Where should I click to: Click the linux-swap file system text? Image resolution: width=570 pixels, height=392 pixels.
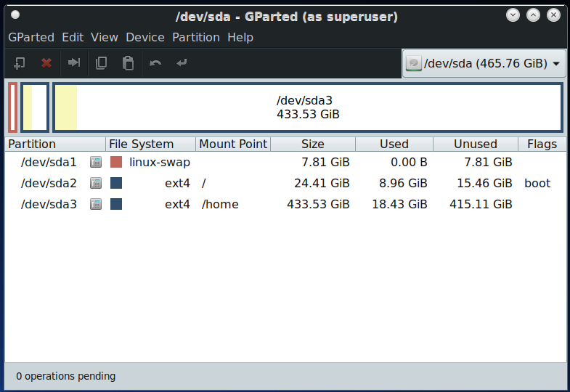pyautogui.click(x=160, y=162)
